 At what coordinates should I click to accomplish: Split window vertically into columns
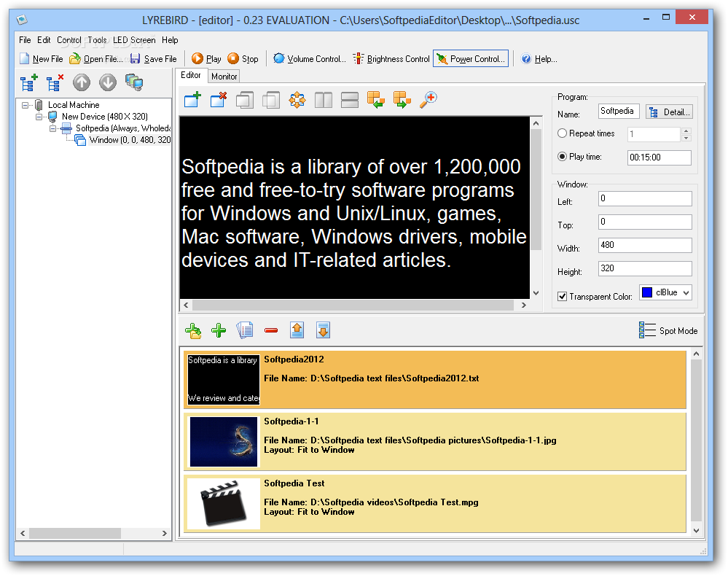(x=324, y=99)
